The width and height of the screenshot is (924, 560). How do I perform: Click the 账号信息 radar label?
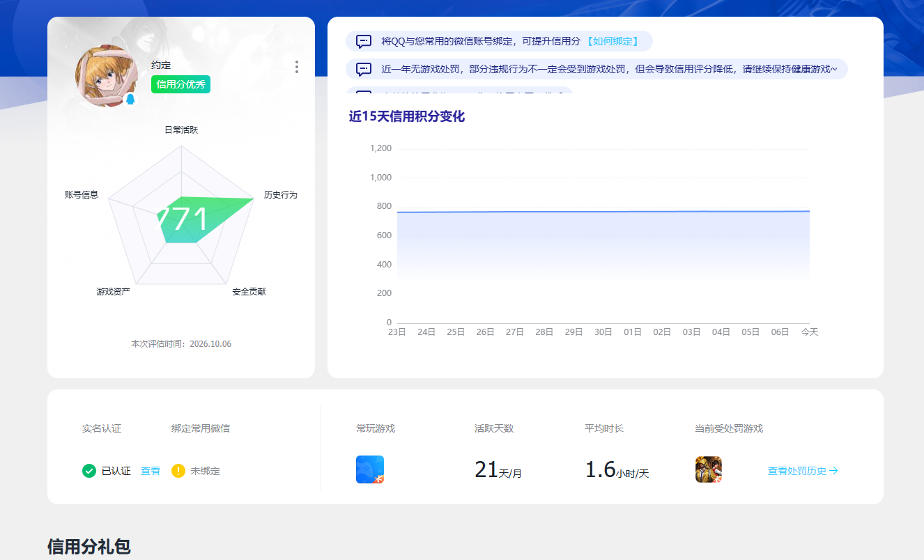click(x=82, y=195)
